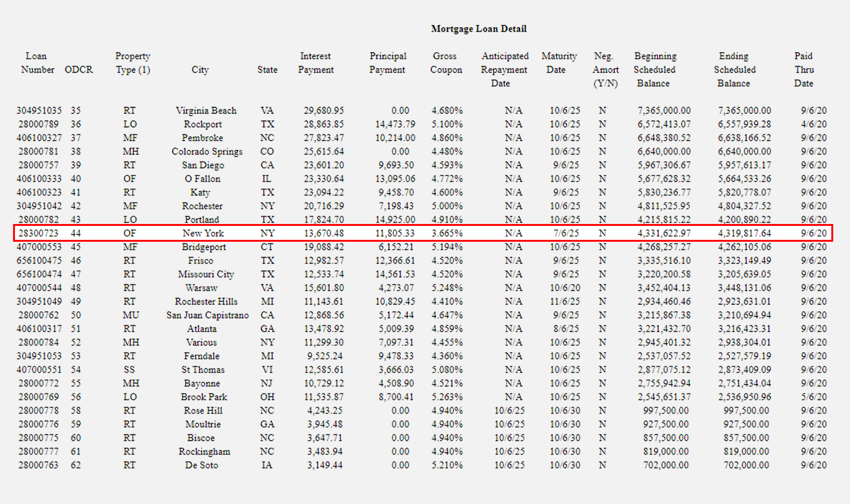Image resolution: width=850 pixels, height=504 pixels.
Task: Select the Virginia Beach city cell
Action: 206,111
